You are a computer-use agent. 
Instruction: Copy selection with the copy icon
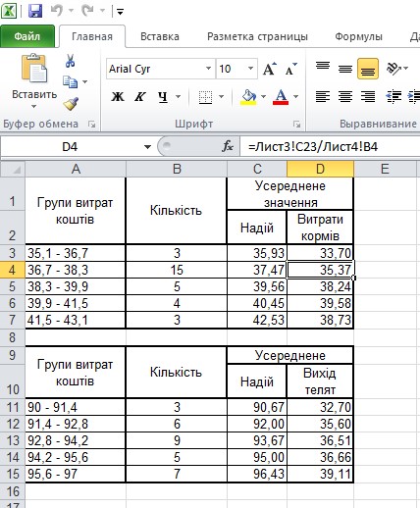tap(70, 81)
